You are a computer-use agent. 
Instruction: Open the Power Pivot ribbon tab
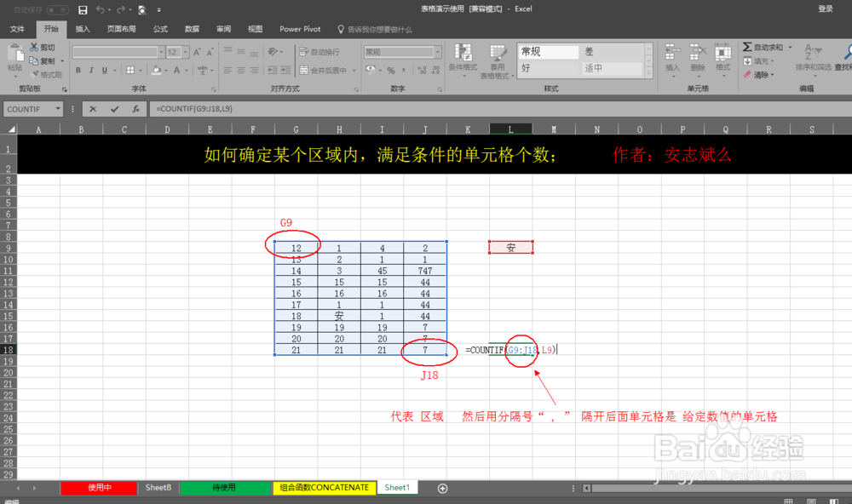(300, 28)
